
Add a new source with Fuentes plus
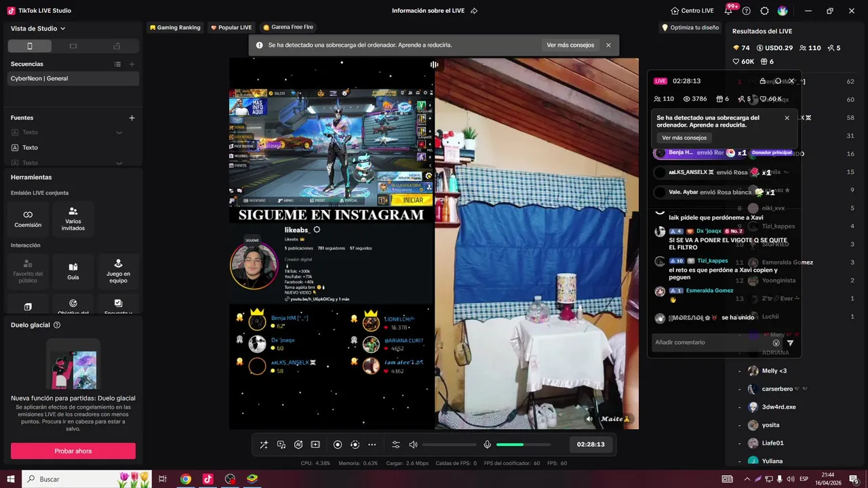[x=132, y=118]
